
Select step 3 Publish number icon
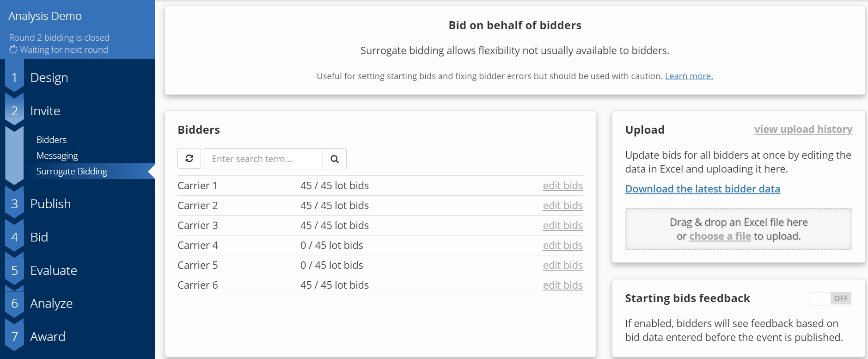point(14,204)
